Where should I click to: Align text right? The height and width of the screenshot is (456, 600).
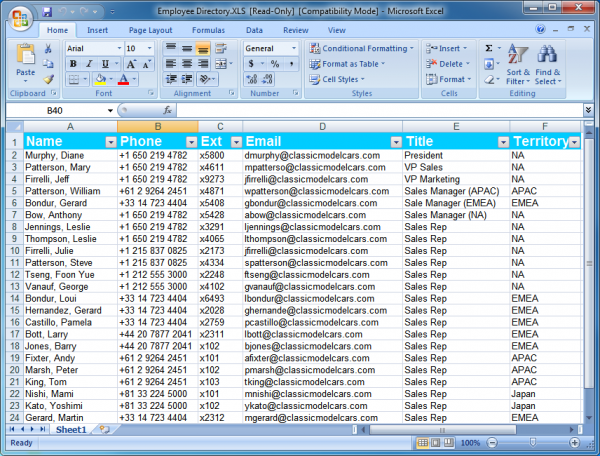click(x=203, y=64)
